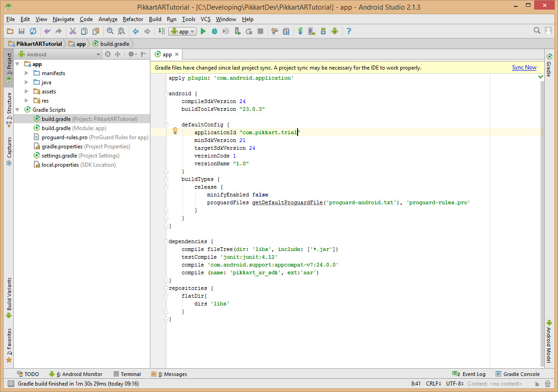
Task: Open the Messages tool window
Action: 169,374
